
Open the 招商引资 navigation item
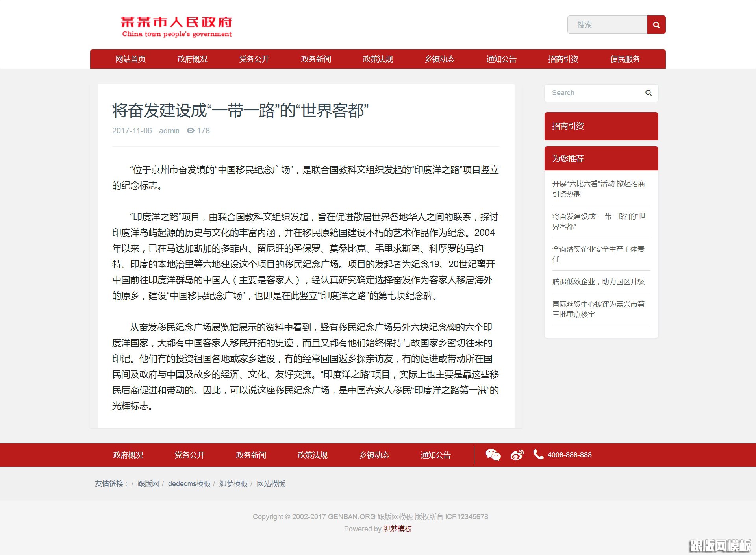(563, 59)
